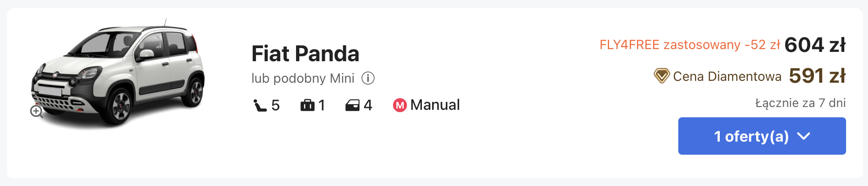Viewport: 868px width, 186px height.
Task: Select the Fiat Panda title
Action: point(305,54)
